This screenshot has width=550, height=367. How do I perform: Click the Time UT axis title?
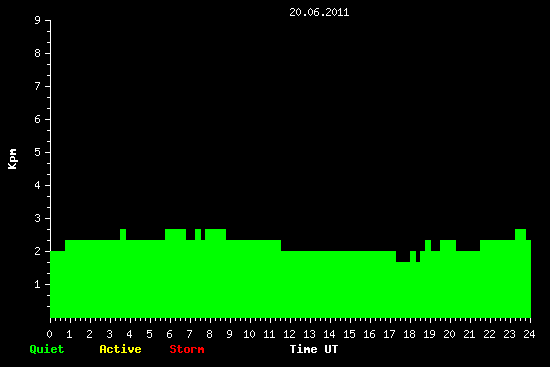tap(314, 349)
